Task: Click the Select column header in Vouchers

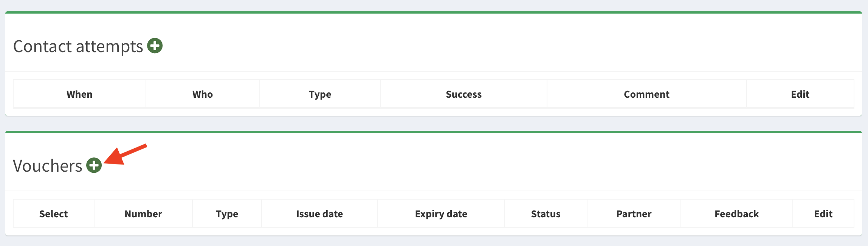Action: point(53,214)
